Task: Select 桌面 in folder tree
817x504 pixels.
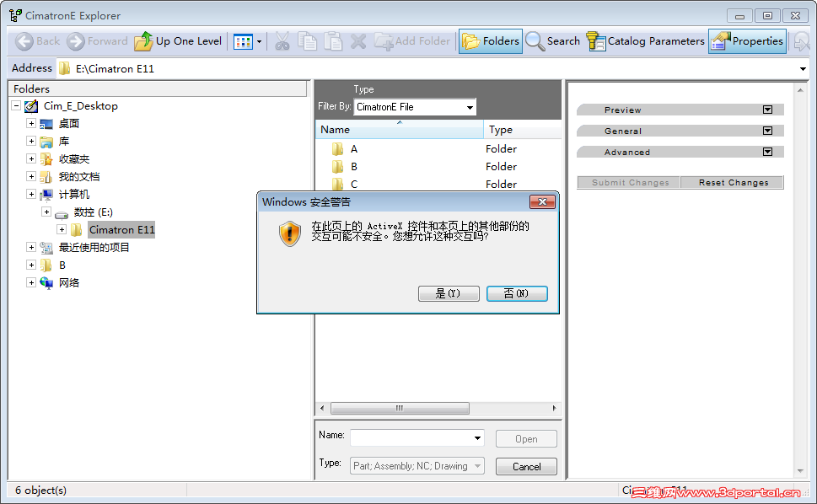Action: click(x=69, y=123)
